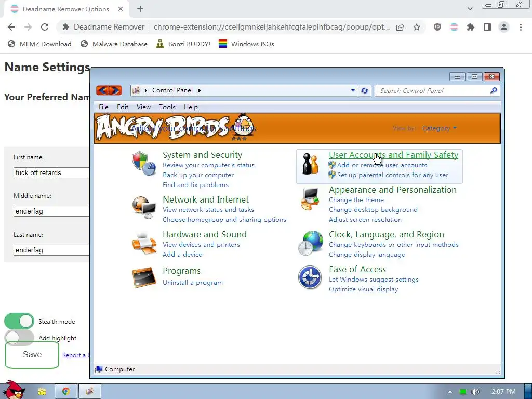Go forward in Control Panel window
Viewport: 532px width, 399px height.
pyautogui.click(x=115, y=90)
